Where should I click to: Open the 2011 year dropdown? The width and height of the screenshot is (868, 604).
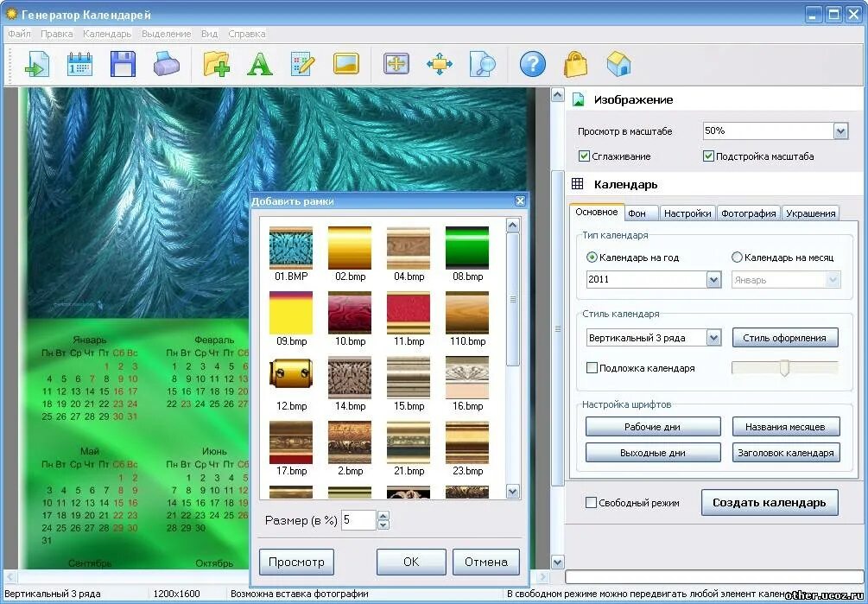pyautogui.click(x=714, y=280)
